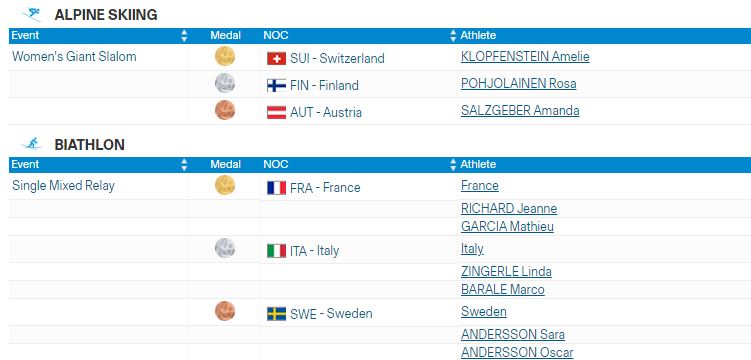Click Switzerland's gold medal icon
Screen dimensions: 751x360
pyautogui.click(x=225, y=56)
